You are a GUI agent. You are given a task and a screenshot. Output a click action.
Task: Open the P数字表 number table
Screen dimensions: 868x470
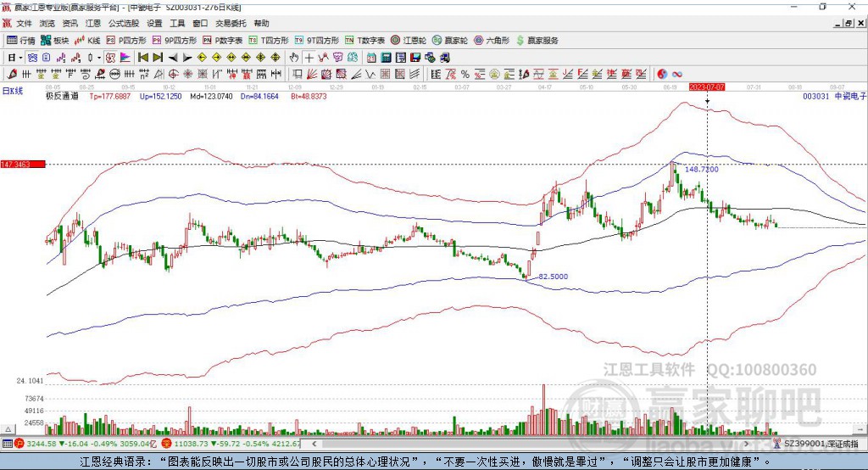[x=223, y=41]
